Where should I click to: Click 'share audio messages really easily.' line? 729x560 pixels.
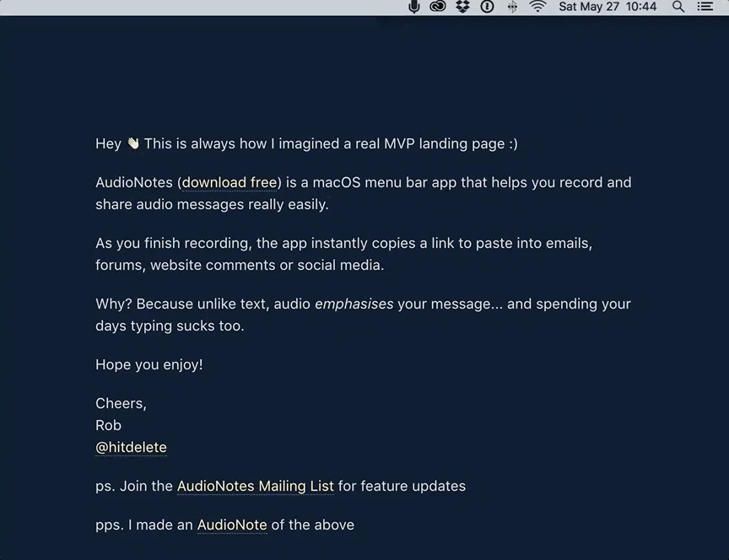(x=212, y=204)
